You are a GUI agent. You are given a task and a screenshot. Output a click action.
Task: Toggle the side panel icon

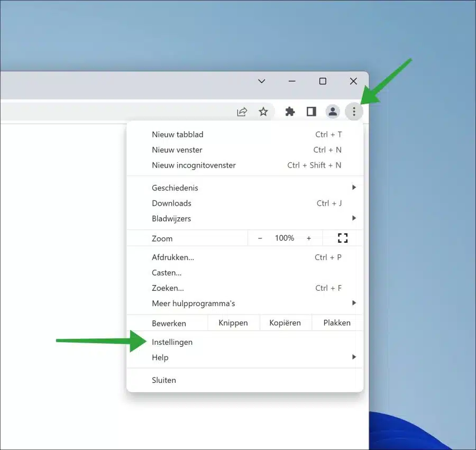point(311,112)
